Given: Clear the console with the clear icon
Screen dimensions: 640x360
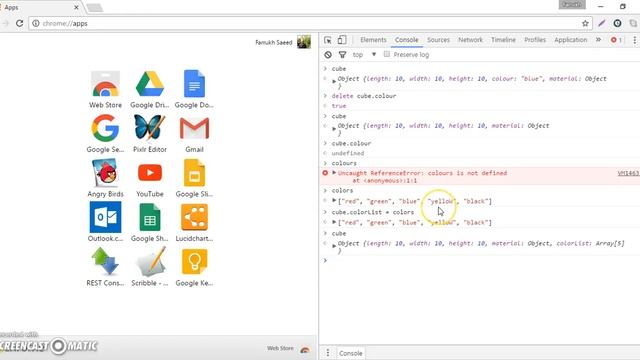Looking at the screenshot, I should click(328, 55).
